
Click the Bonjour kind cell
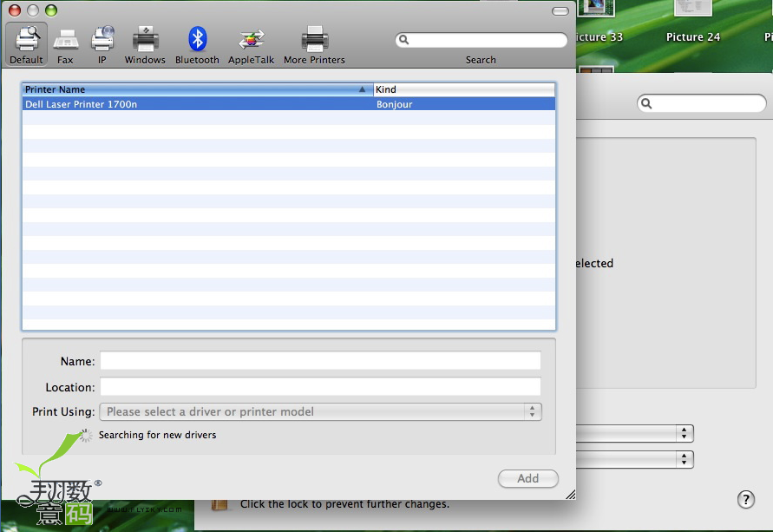click(x=395, y=104)
